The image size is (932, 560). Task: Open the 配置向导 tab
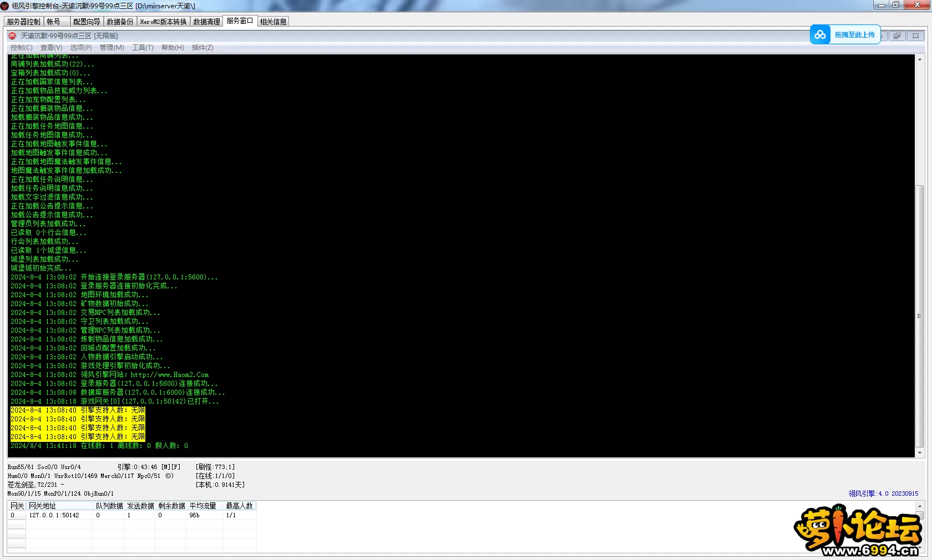click(87, 22)
